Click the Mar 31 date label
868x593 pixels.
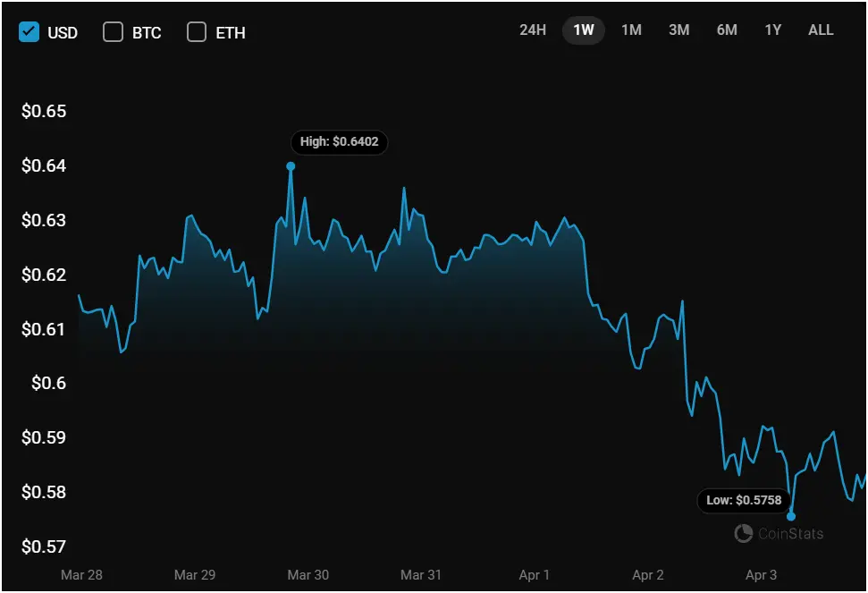[421, 575]
